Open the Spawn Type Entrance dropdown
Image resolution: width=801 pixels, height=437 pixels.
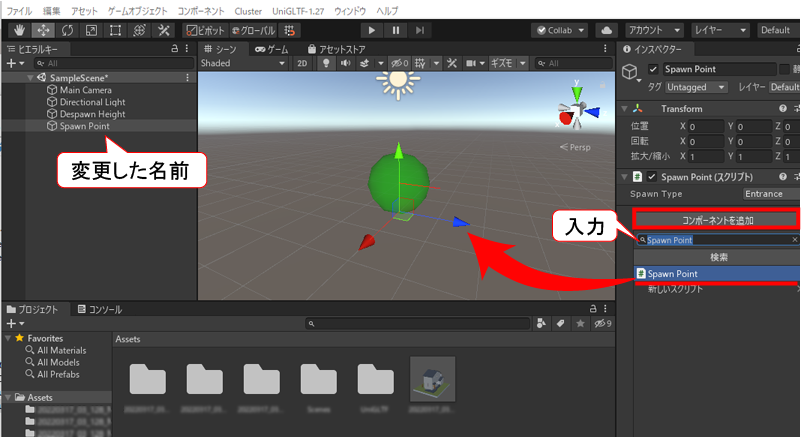coord(770,194)
